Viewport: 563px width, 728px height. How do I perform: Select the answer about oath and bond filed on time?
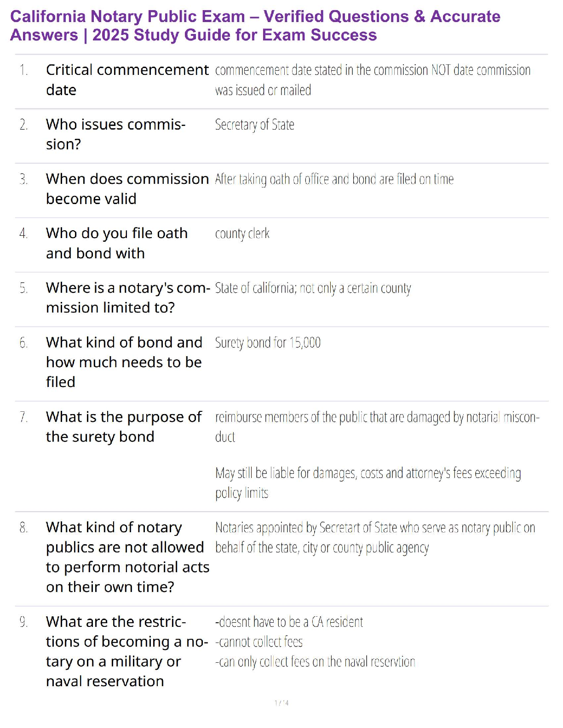click(x=334, y=179)
